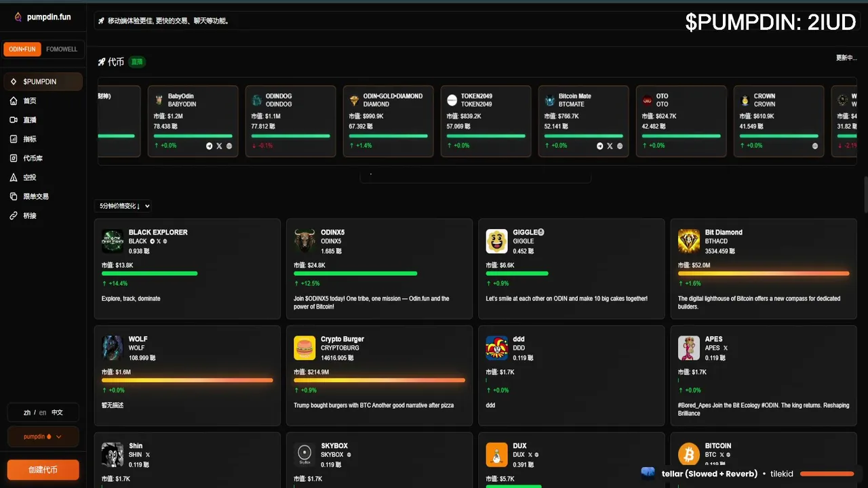Click the OTO red logo
This screenshot has height=488, width=868.
point(648,100)
